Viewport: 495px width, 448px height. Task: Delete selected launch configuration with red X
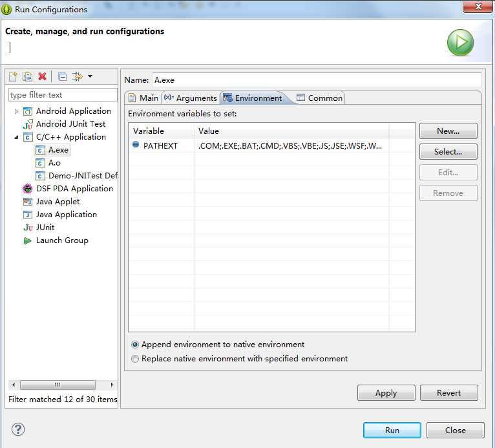point(42,76)
